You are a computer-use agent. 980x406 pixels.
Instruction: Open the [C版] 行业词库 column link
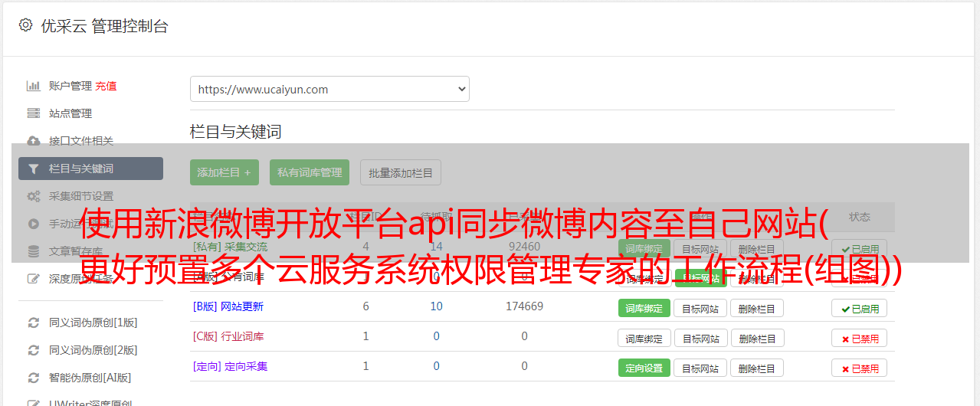tap(228, 336)
